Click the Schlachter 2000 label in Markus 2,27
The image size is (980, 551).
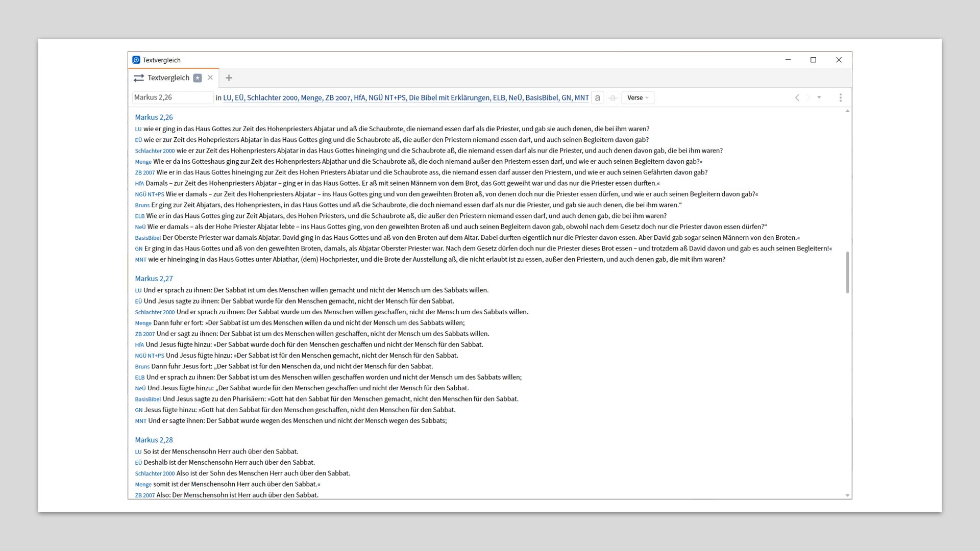point(155,312)
